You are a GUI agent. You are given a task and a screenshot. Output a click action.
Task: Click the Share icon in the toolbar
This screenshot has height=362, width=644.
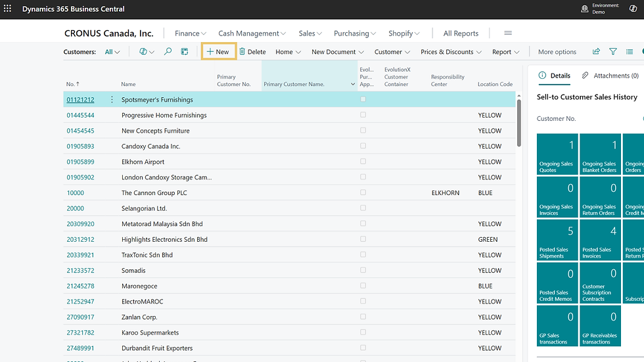click(x=596, y=52)
